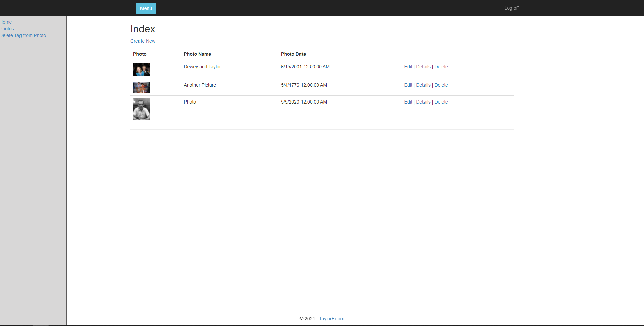Click the Photo name cell in third row
Image resolution: width=644 pixels, height=326 pixels.
[x=190, y=102]
